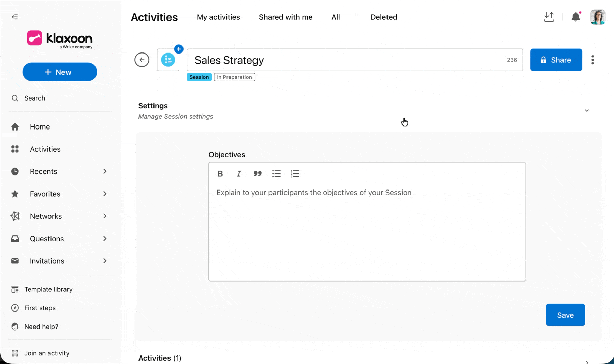This screenshot has width=614, height=364.
Task: Click the Session activity icon
Action: (x=168, y=60)
